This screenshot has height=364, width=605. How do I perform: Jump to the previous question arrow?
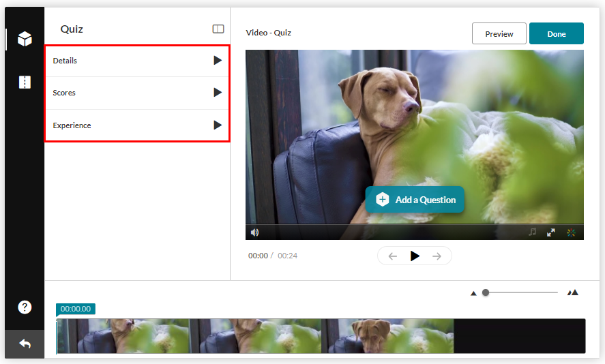click(393, 256)
